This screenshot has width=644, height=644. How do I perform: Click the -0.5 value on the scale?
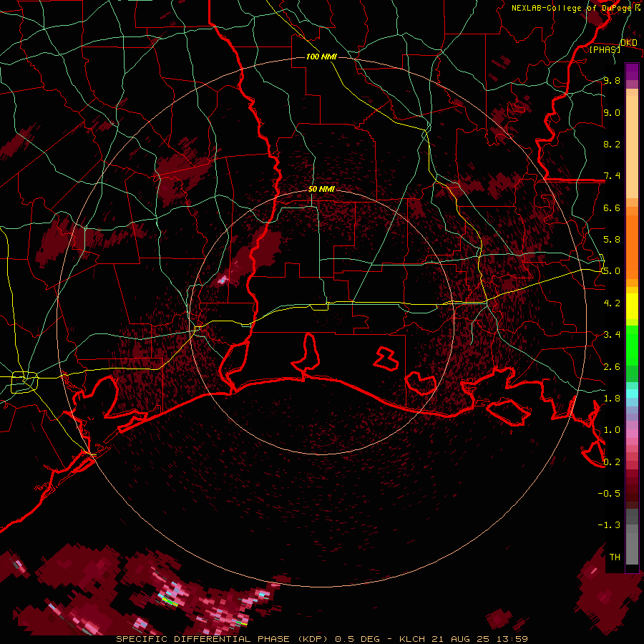pyautogui.click(x=609, y=494)
